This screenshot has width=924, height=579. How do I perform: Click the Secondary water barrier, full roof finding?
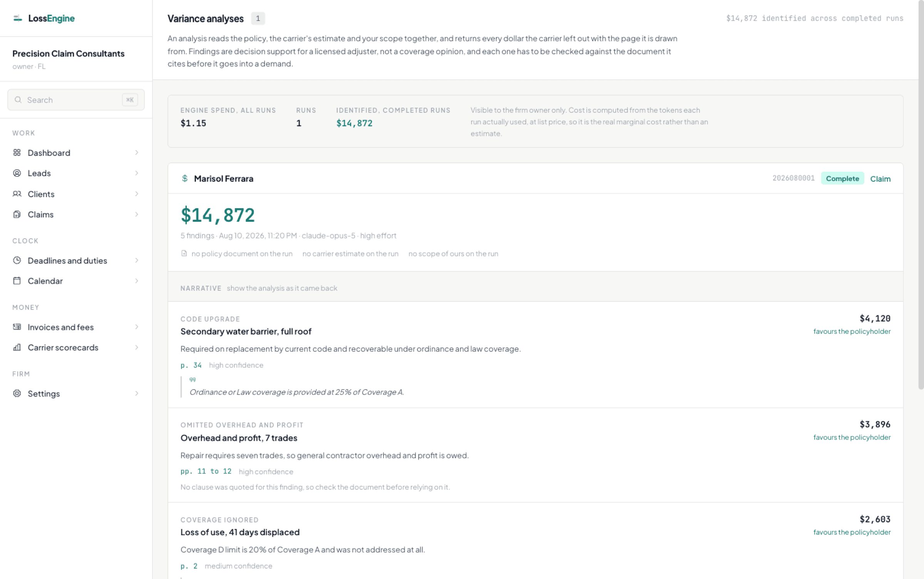coord(246,331)
